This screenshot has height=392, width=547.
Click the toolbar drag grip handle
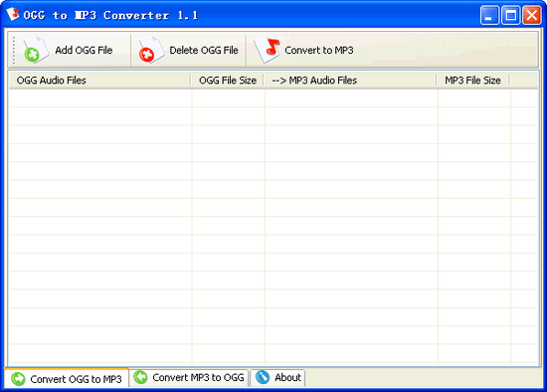click(x=14, y=51)
